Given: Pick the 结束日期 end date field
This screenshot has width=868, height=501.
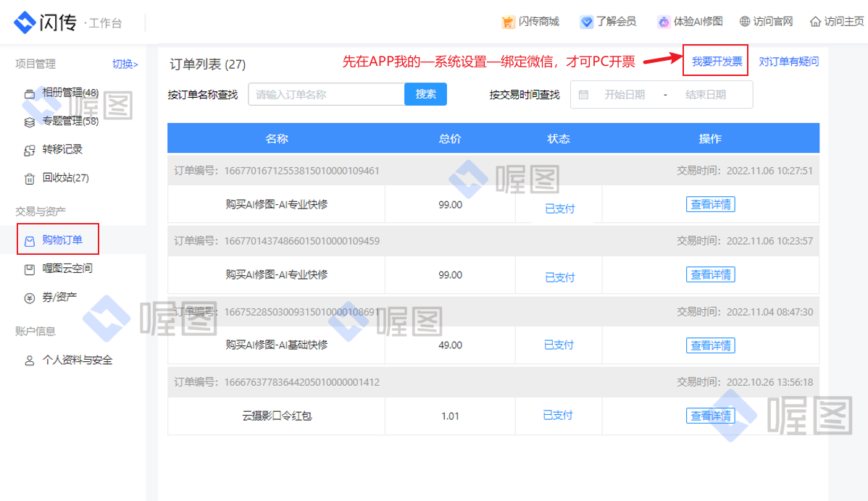Looking at the screenshot, I should coord(705,95).
